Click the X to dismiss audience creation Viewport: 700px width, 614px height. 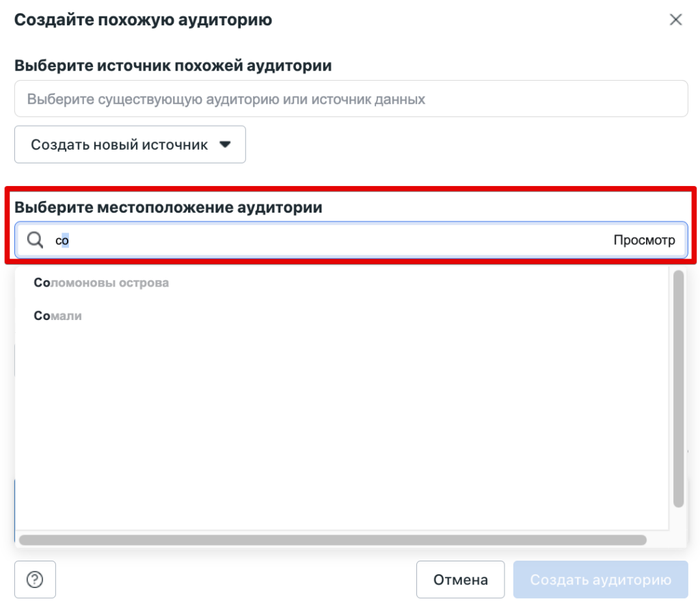coord(675,20)
